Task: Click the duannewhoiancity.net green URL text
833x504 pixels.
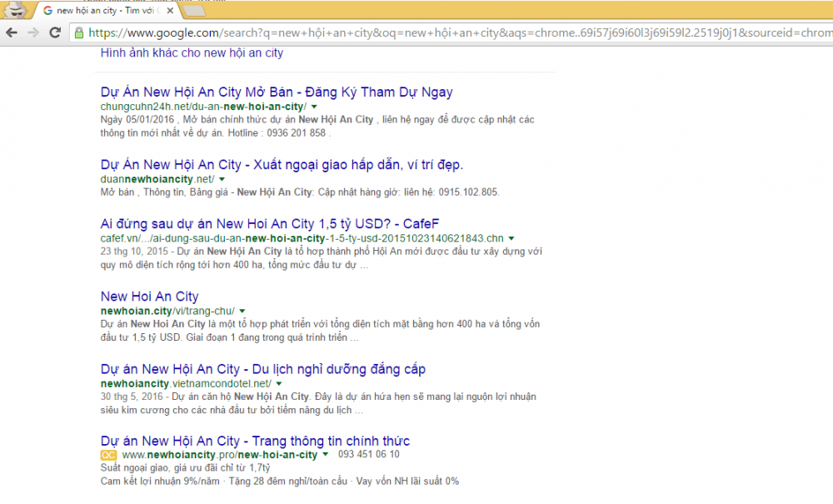Action: (157, 179)
